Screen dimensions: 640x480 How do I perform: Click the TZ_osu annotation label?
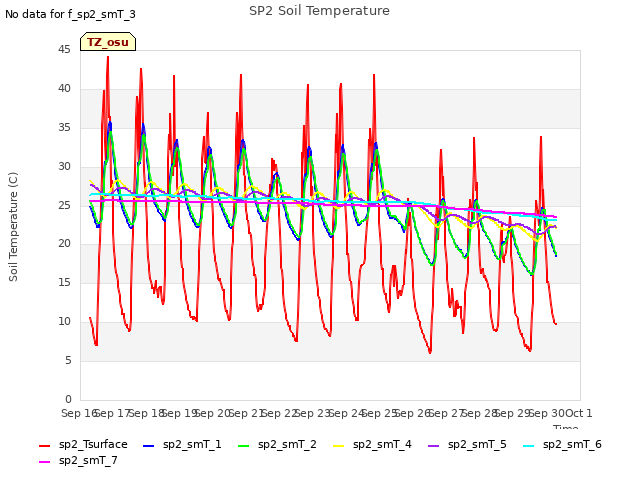click(x=108, y=42)
